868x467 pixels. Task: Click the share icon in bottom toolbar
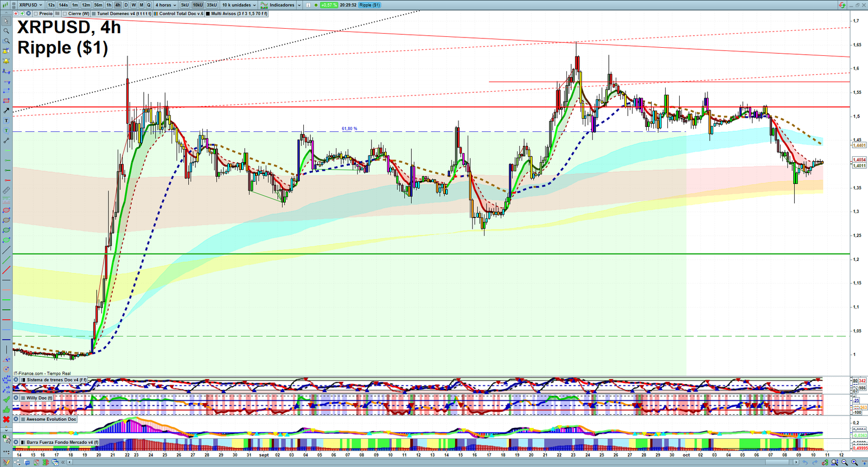pos(17,463)
